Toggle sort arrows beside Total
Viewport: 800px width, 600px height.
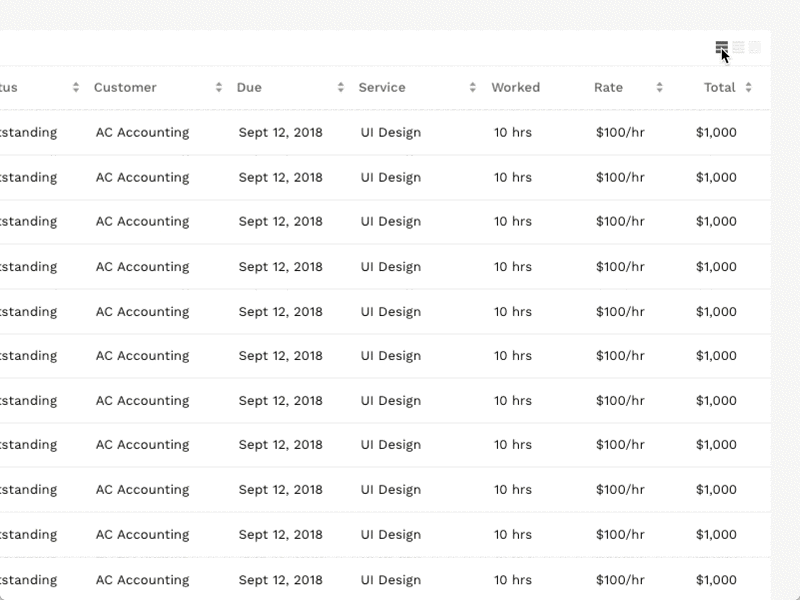748,87
